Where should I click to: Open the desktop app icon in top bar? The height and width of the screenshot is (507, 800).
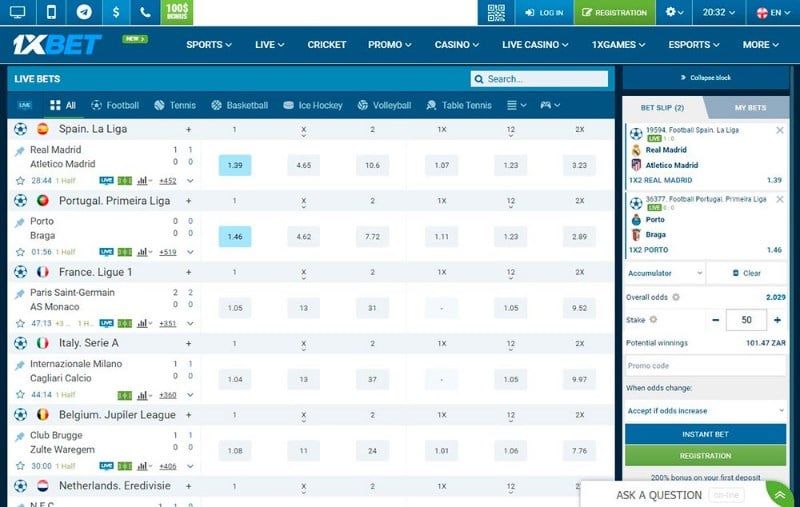click(18, 12)
